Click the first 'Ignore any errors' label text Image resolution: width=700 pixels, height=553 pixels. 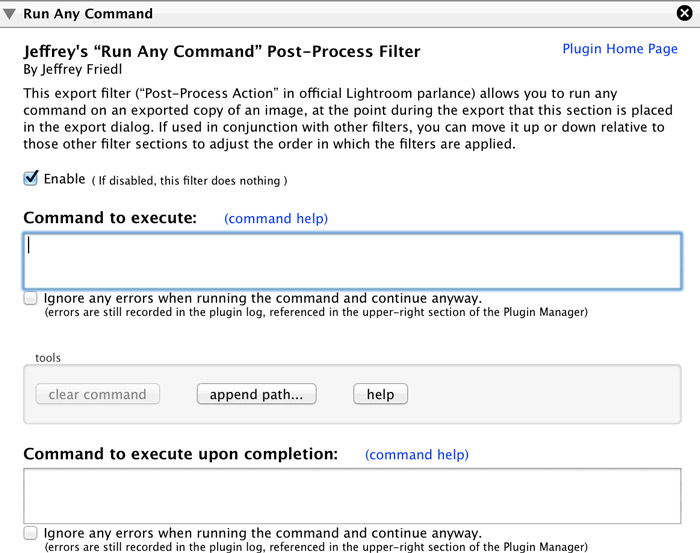[x=263, y=298]
